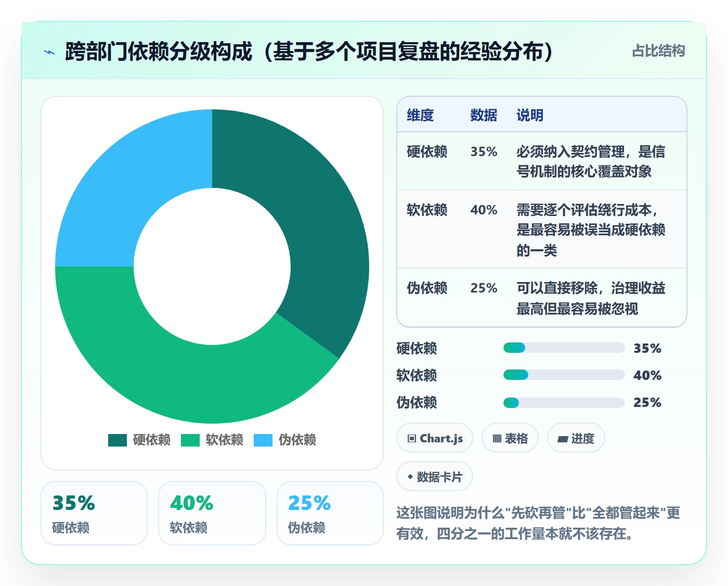Image resolution: width=728 pixels, height=586 pixels.
Task: Toggle the 伪依赖 legend color box
Action: [263, 440]
